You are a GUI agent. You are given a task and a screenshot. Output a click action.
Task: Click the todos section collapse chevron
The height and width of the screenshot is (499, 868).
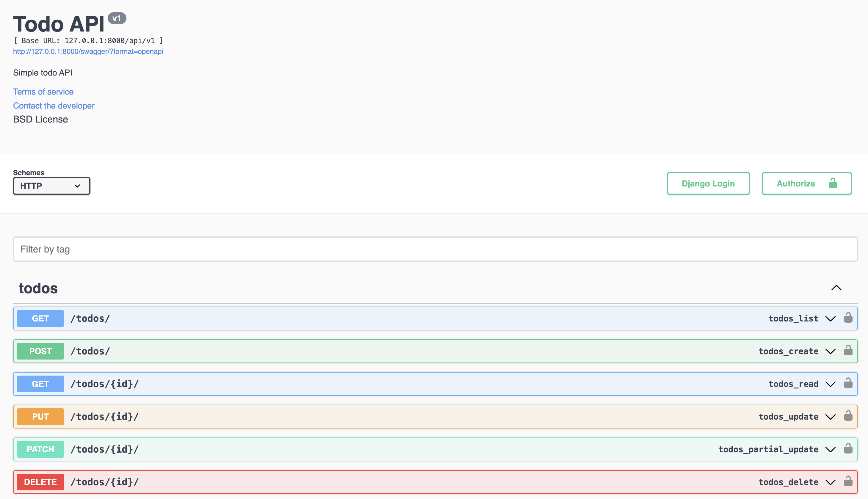tap(836, 288)
